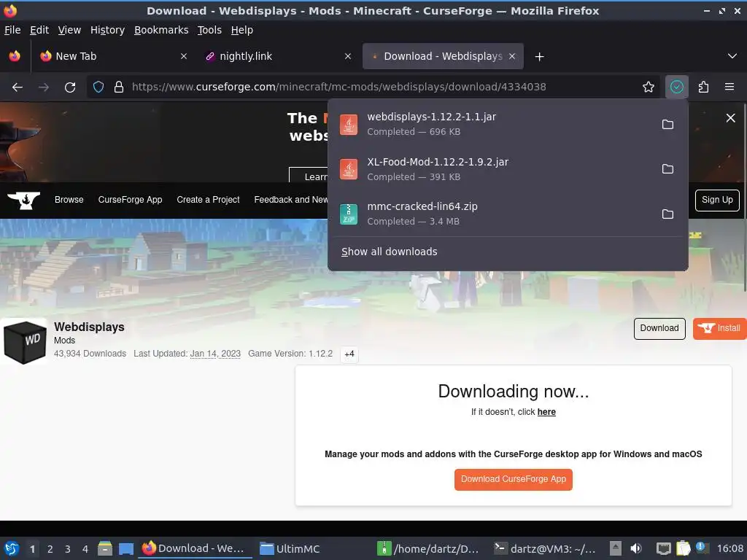Click the Download button beside Install

659,328
